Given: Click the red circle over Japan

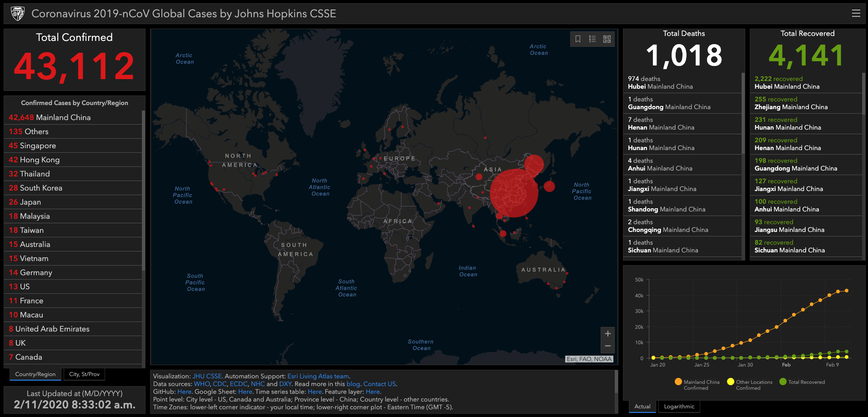Looking at the screenshot, I should click(549, 186).
